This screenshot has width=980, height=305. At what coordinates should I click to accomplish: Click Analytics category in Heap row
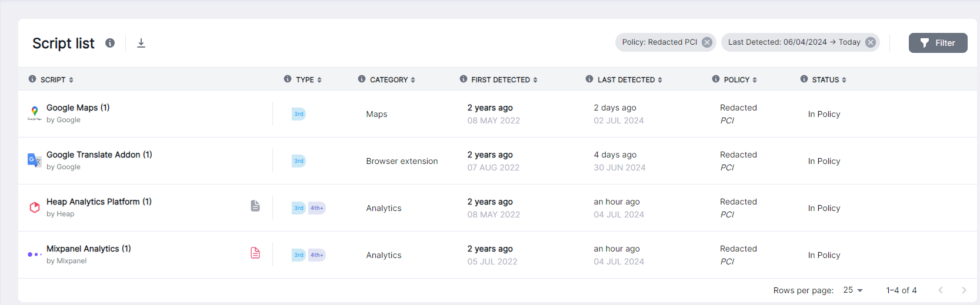pos(384,208)
